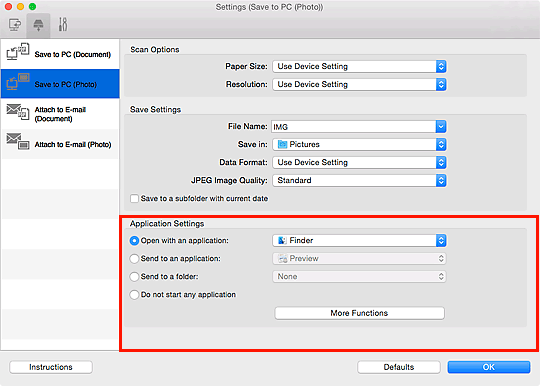Click the Application Settings heading
The image size is (540, 386).
pyautogui.click(x=167, y=224)
